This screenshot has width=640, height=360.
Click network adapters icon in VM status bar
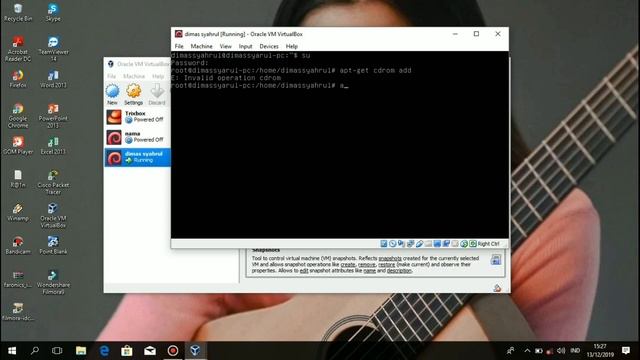click(411, 244)
